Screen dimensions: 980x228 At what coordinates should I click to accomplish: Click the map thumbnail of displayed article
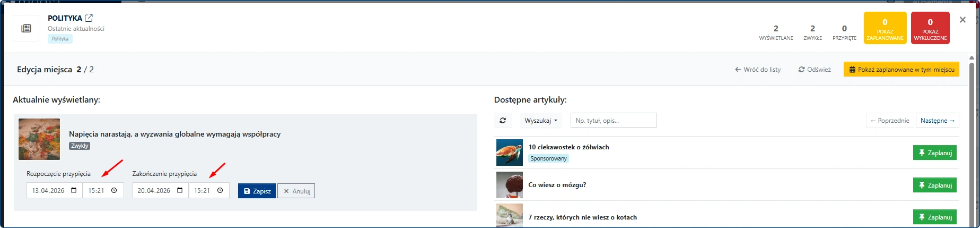coord(39,139)
